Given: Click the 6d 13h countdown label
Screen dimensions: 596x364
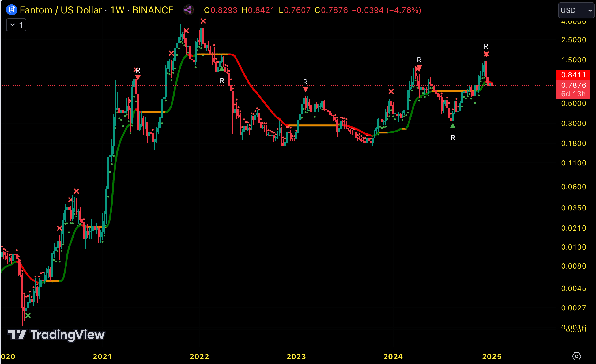Looking at the screenshot, I should click(573, 94).
